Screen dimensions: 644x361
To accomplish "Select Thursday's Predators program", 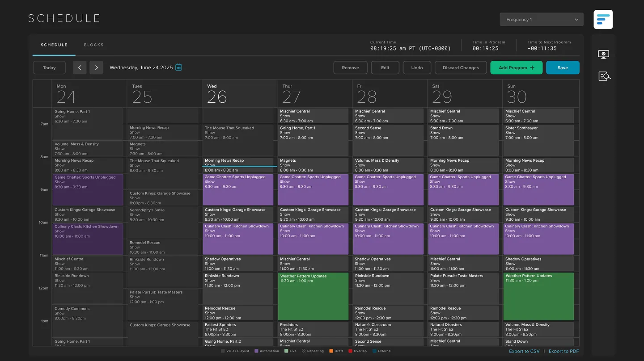I will 313,329.
